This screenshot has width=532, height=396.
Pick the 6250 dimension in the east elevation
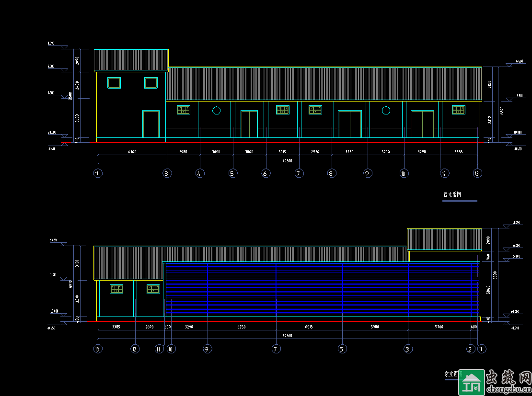(x=242, y=327)
